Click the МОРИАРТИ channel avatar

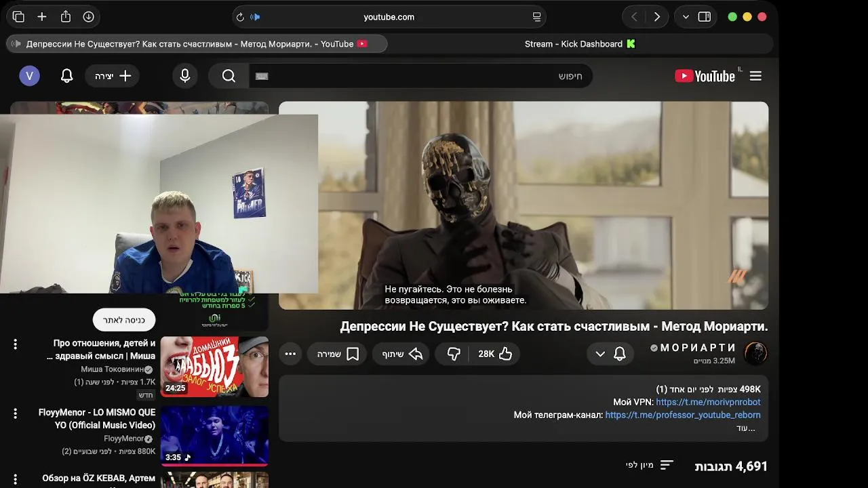pos(755,353)
